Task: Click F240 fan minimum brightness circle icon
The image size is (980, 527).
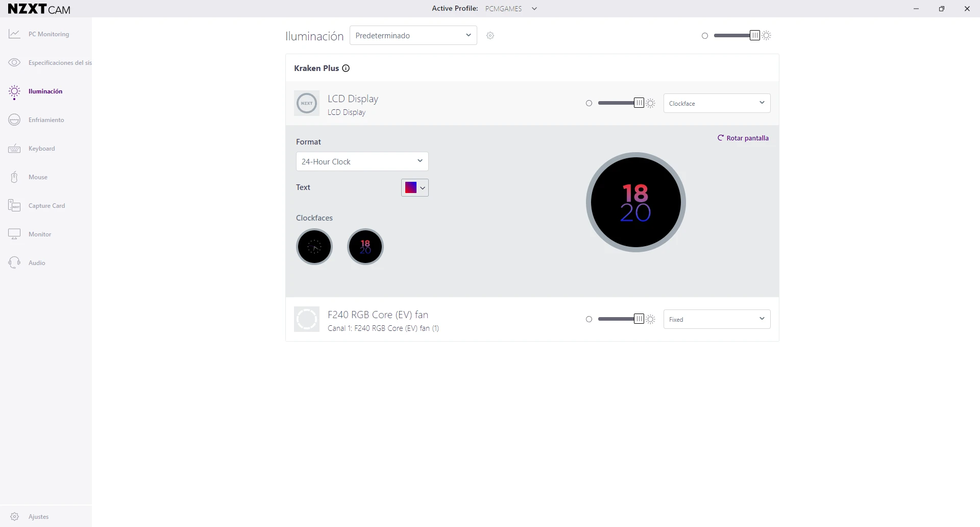Action: click(589, 319)
